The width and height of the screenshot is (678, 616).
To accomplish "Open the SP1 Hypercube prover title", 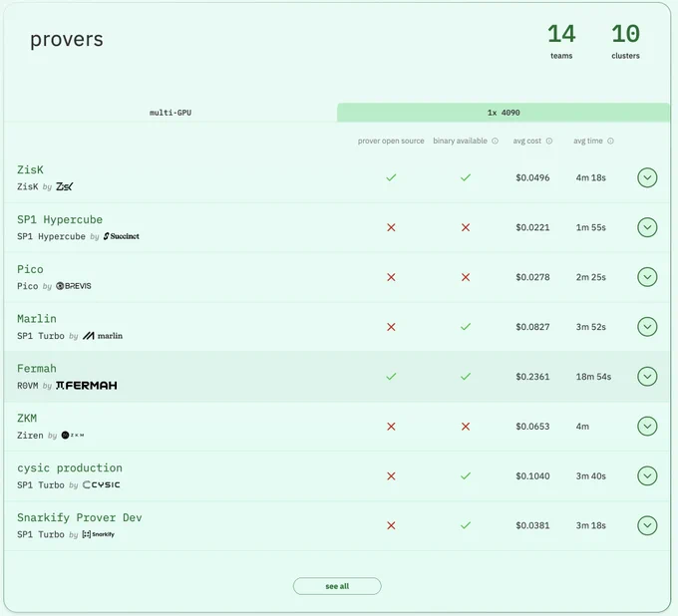I will [x=60, y=219].
